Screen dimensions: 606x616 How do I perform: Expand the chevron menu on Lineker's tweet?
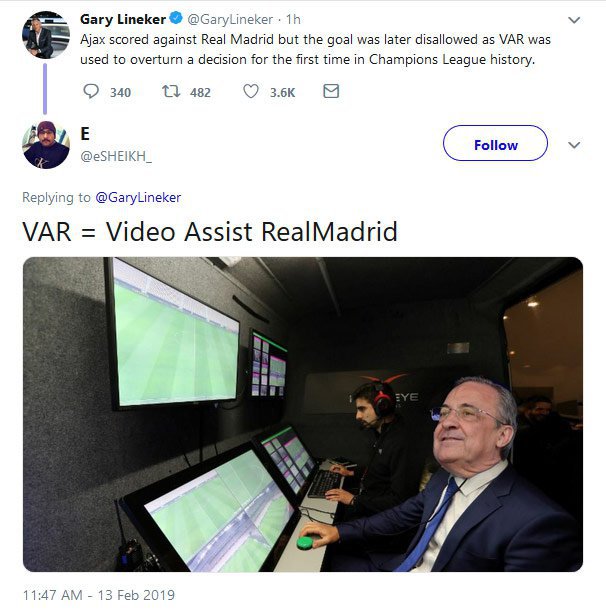coord(574,20)
